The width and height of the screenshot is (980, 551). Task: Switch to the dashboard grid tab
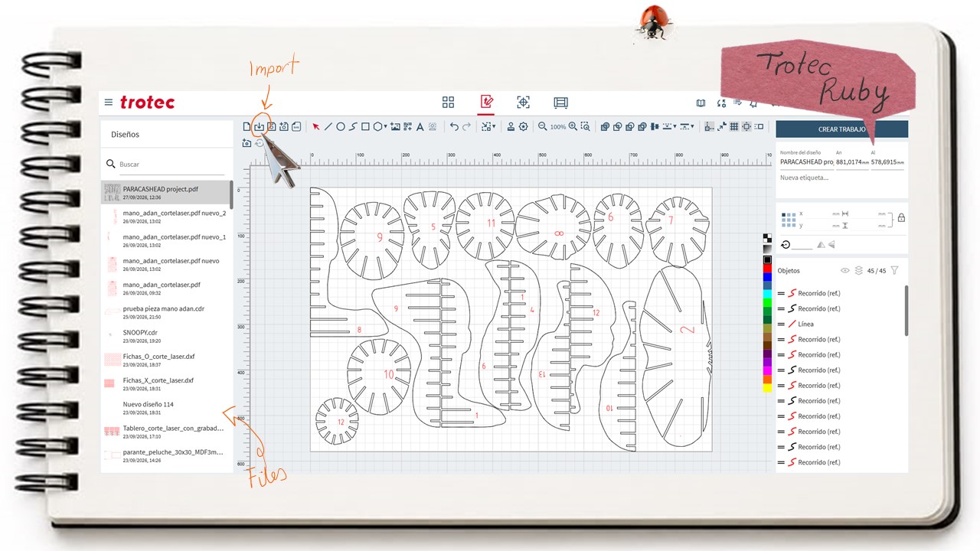tap(449, 103)
